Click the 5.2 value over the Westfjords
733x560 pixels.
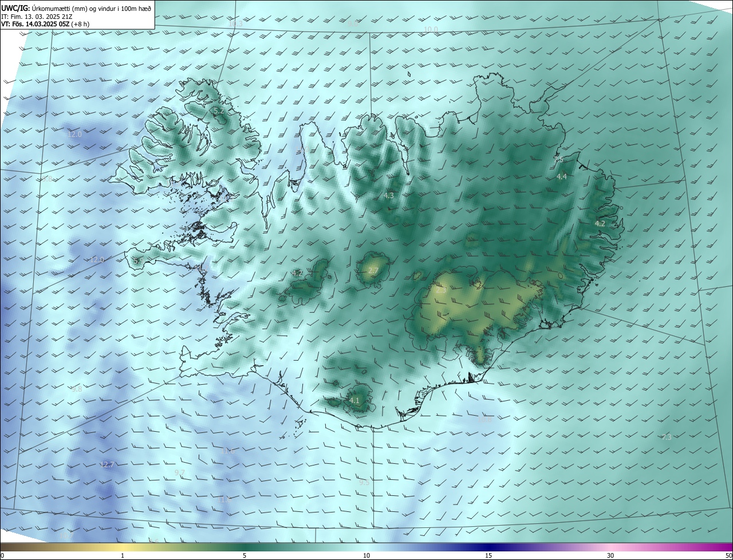click(219, 111)
